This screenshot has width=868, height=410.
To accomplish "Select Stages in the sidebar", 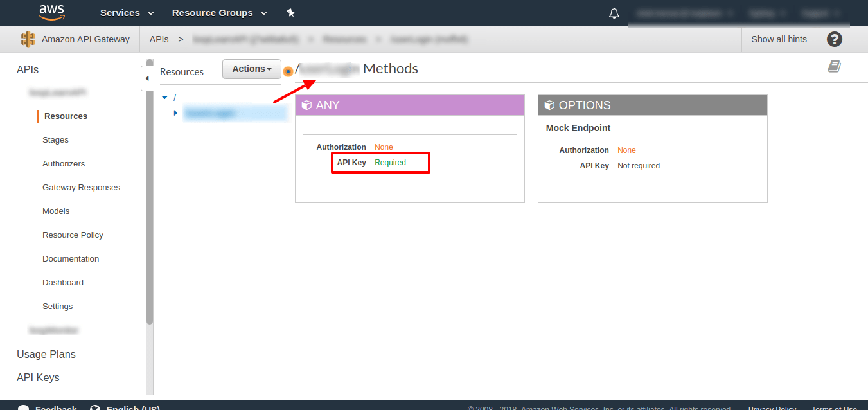I will pos(55,139).
